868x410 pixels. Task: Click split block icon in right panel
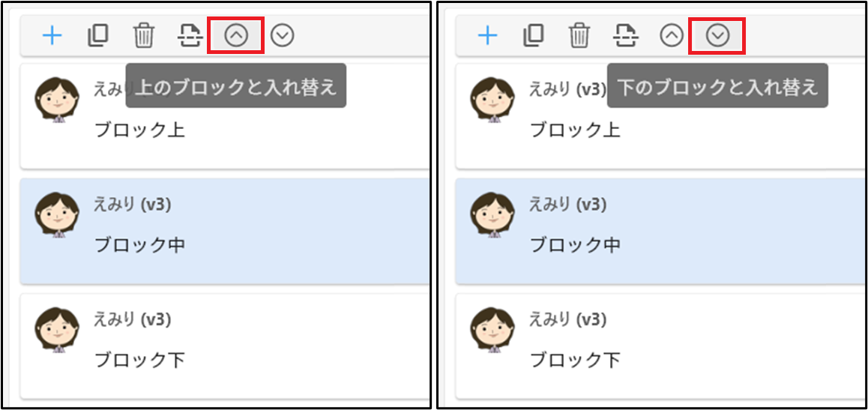[626, 37]
